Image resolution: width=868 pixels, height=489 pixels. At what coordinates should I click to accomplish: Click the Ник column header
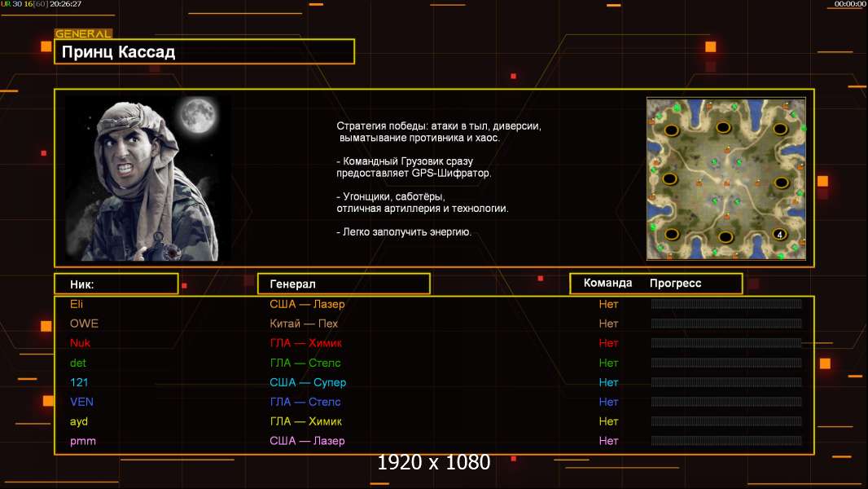[x=116, y=284]
